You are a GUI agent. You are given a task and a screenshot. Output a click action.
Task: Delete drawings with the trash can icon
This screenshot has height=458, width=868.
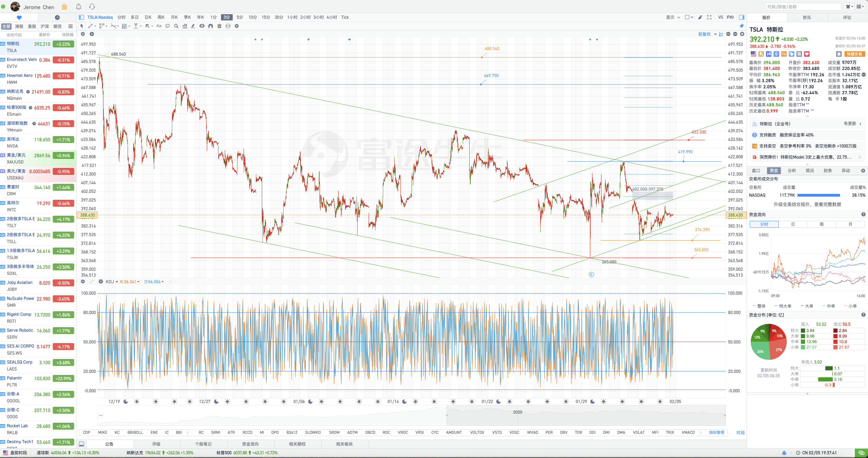point(219,26)
